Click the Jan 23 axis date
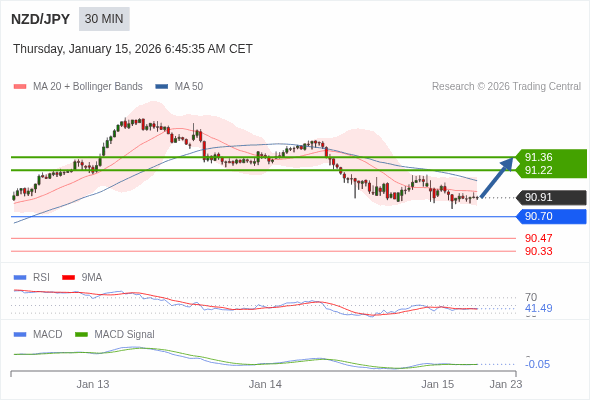This screenshot has height=400, width=590. point(506,384)
